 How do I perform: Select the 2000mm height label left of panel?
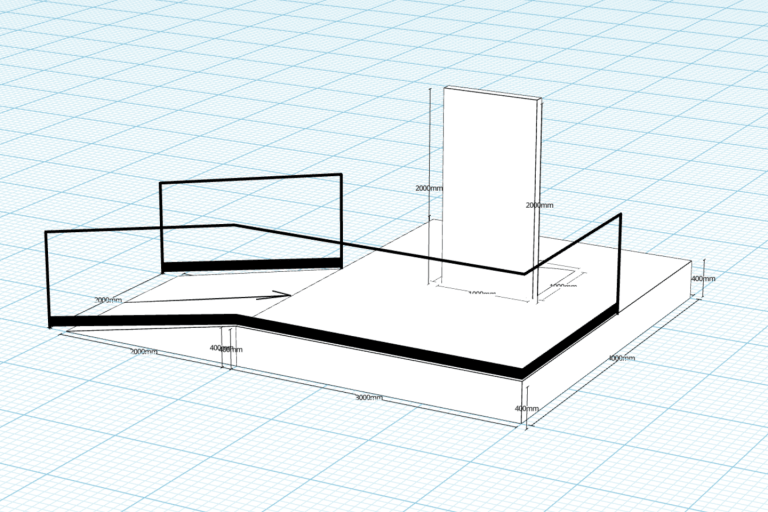[429, 188]
